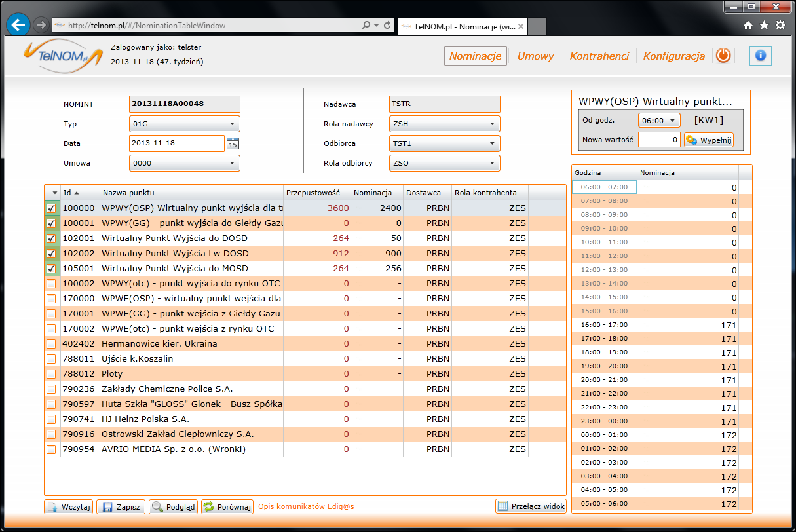Click the orange power logout icon
This screenshot has width=796, height=532.
pos(723,56)
